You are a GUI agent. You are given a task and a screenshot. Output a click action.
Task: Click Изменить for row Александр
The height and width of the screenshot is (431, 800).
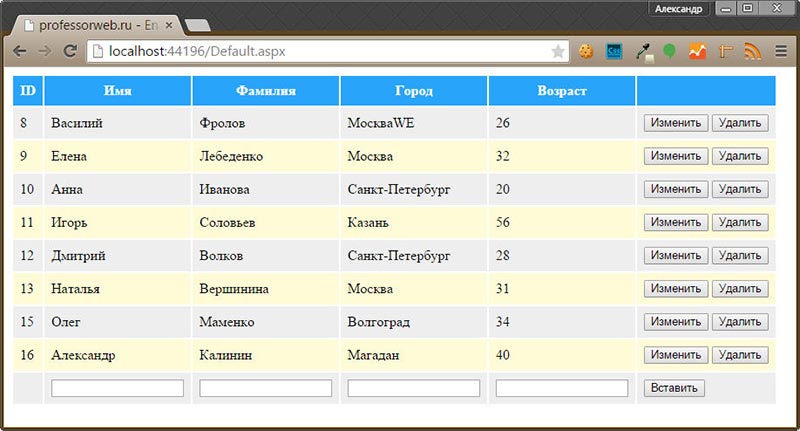point(676,355)
